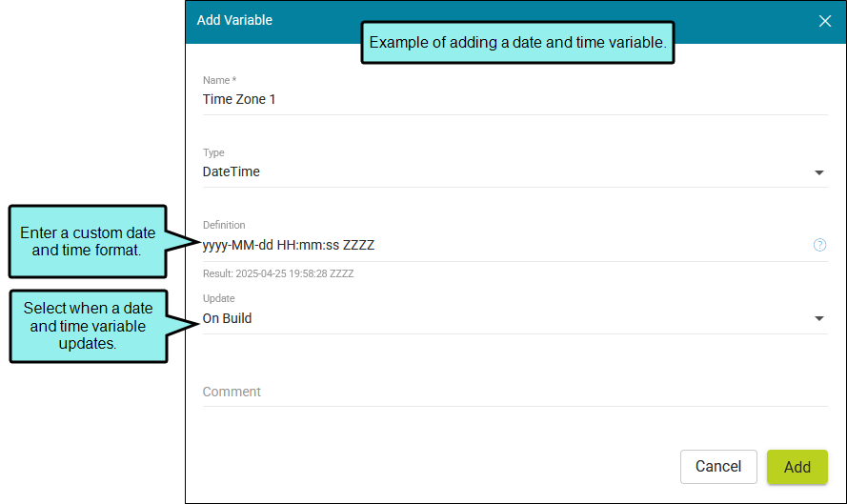Screen dimensions: 847x504
Task: Click the Type field label
Action: coord(213,152)
